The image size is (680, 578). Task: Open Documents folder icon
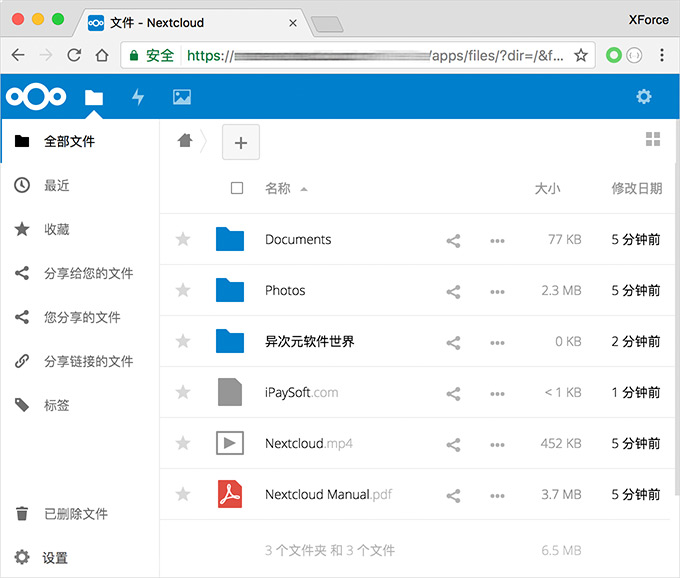[x=230, y=239]
